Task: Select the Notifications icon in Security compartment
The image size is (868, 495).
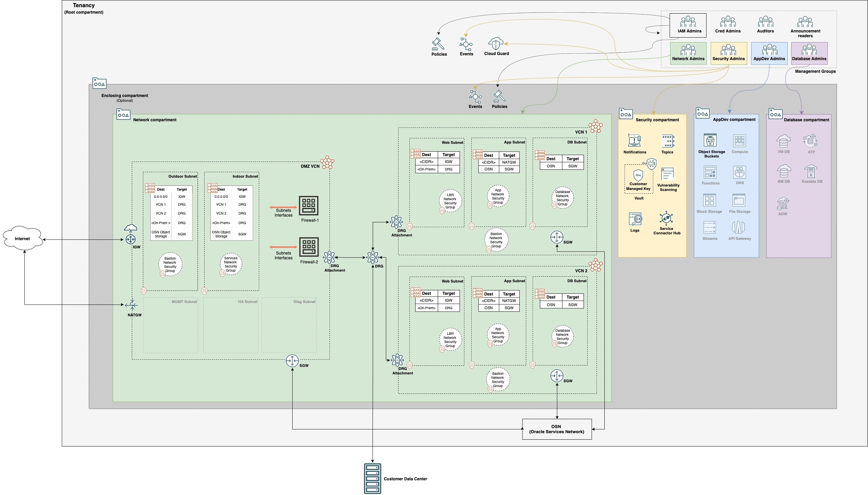Action: point(634,140)
